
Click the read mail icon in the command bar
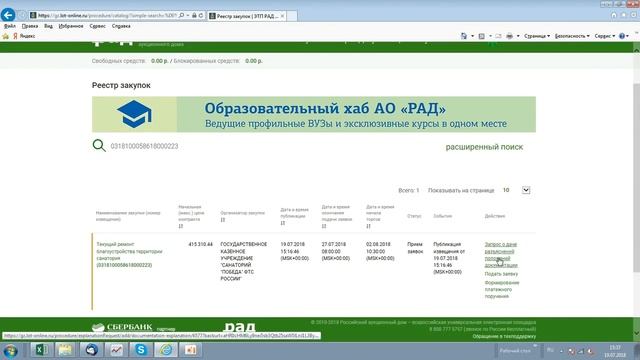pos(498,36)
